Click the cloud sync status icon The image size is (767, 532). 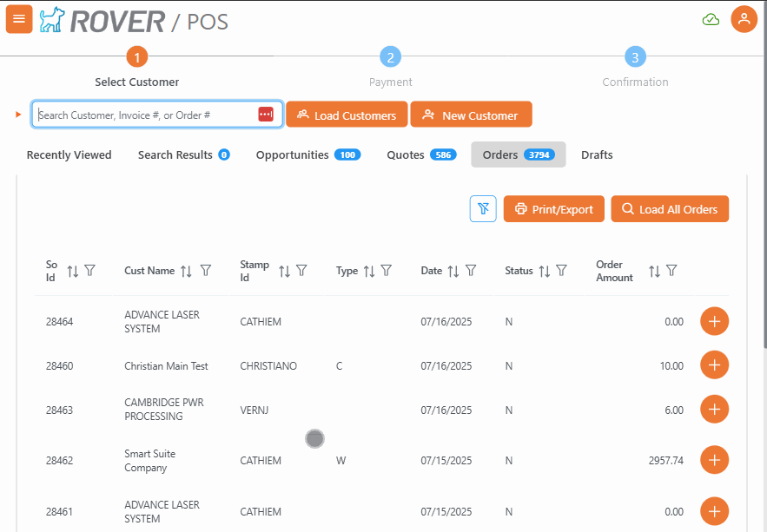click(x=711, y=19)
